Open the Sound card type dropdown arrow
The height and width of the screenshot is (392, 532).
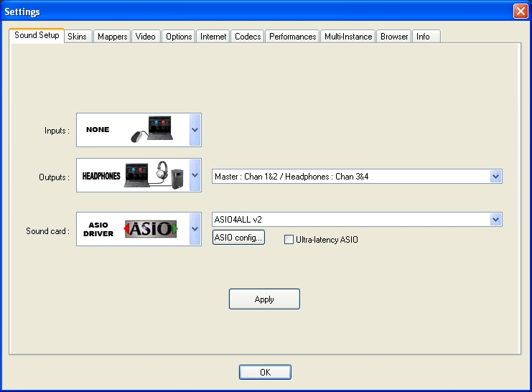pyautogui.click(x=195, y=229)
